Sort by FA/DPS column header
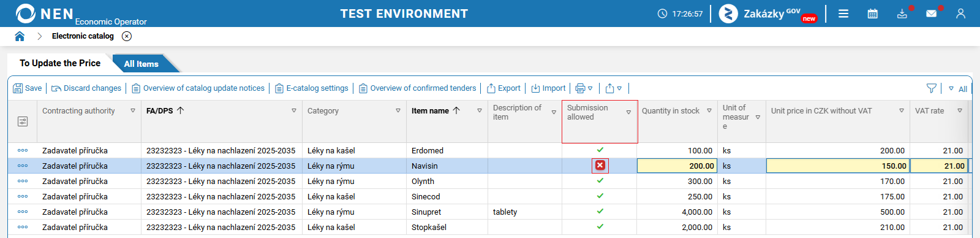The width and height of the screenshot is (980, 238). click(165, 110)
